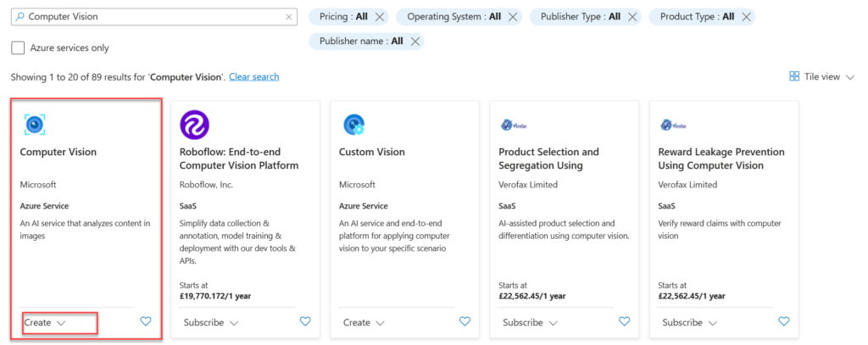Viewport: 868px width, 345px height.
Task: Click 'Verify reward claims with computer vision' description
Action: coord(719,229)
